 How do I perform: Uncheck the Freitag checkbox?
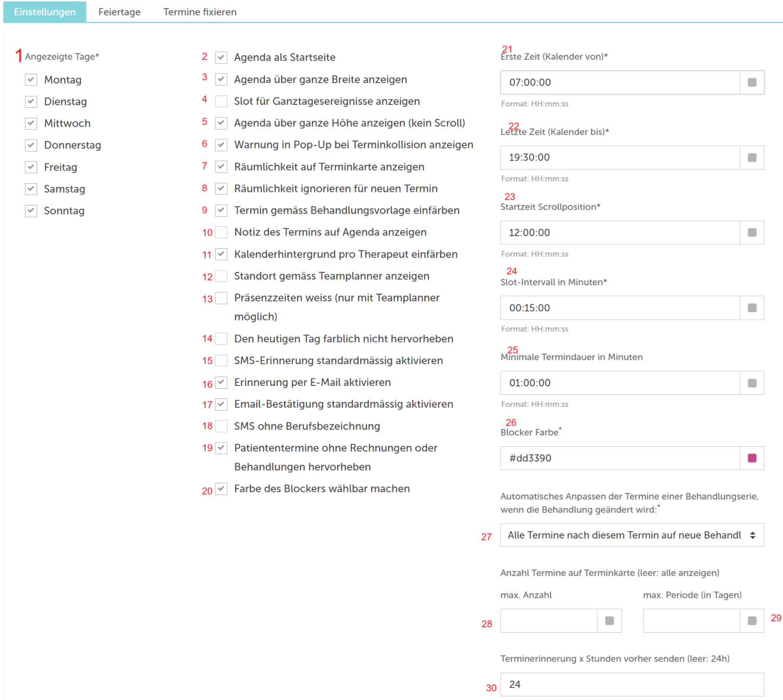tap(31, 167)
